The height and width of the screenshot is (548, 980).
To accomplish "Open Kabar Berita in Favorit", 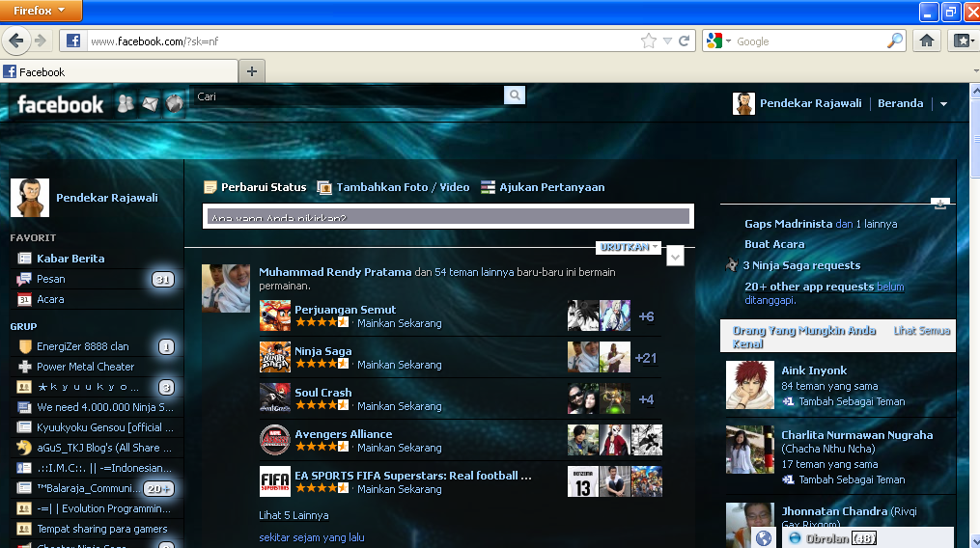I will [70, 258].
